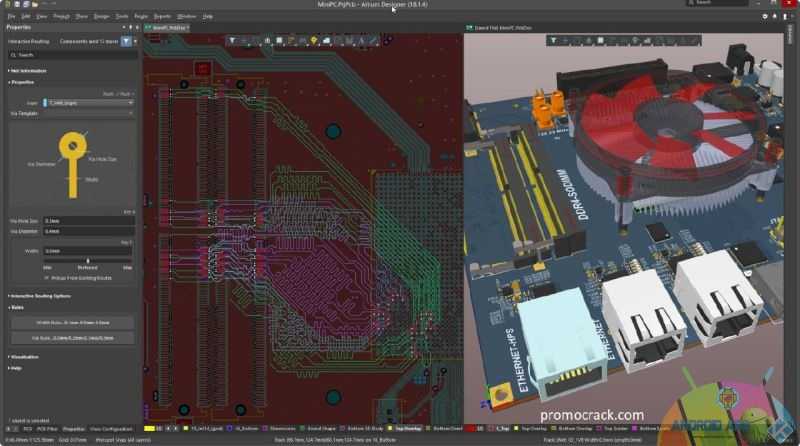Collapse the Net Information section
This screenshot has height=446, width=800.
point(28,71)
